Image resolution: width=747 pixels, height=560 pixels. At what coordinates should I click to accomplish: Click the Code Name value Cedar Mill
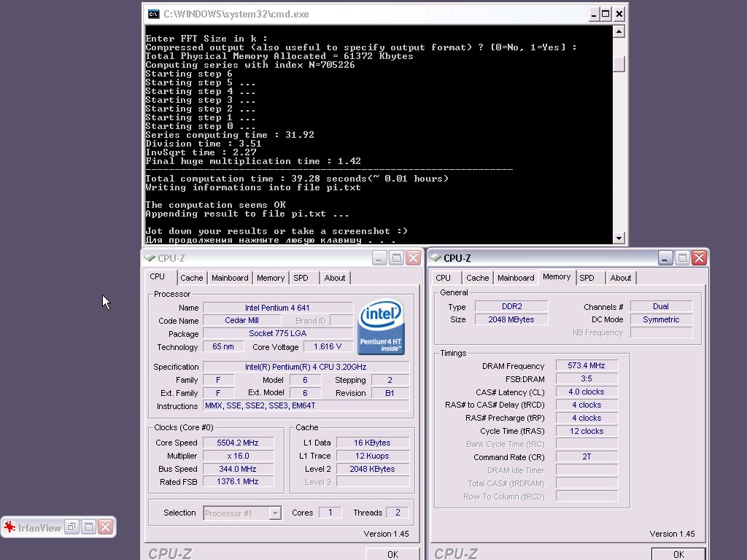click(241, 321)
